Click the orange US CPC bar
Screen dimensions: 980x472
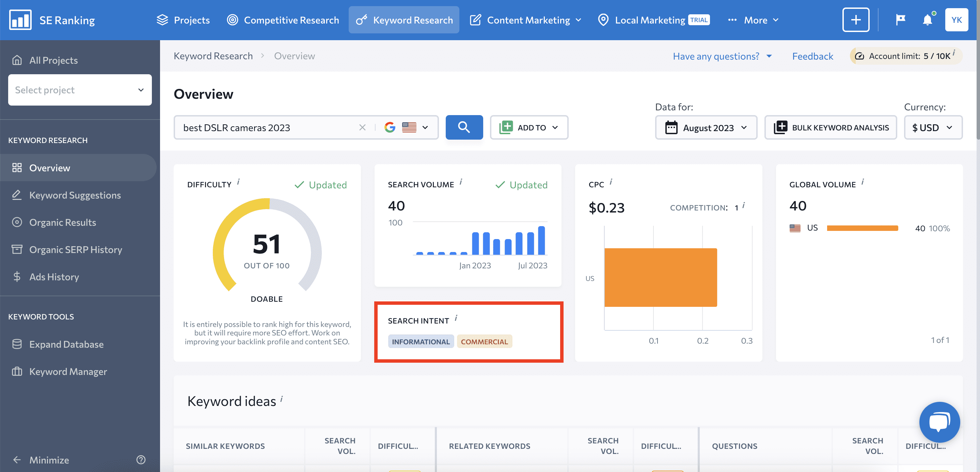(x=661, y=277)
